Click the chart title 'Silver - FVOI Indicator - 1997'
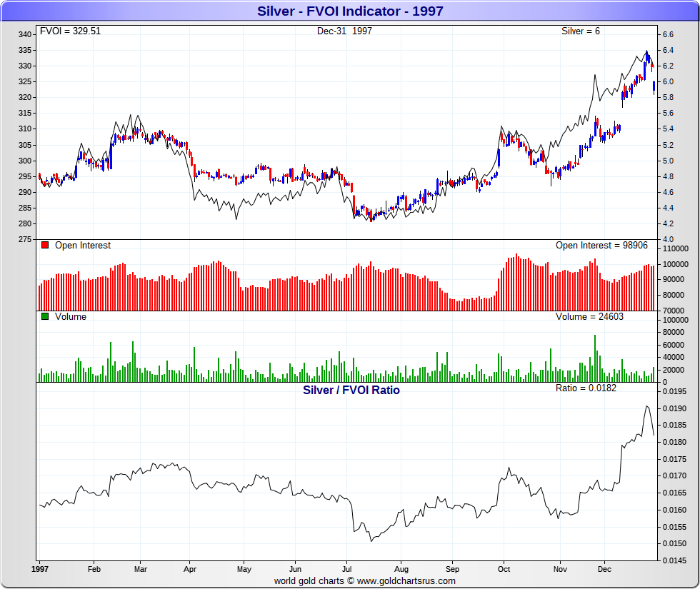The width and height of the screenshot is (700, 589). click(x=350, y=11)
